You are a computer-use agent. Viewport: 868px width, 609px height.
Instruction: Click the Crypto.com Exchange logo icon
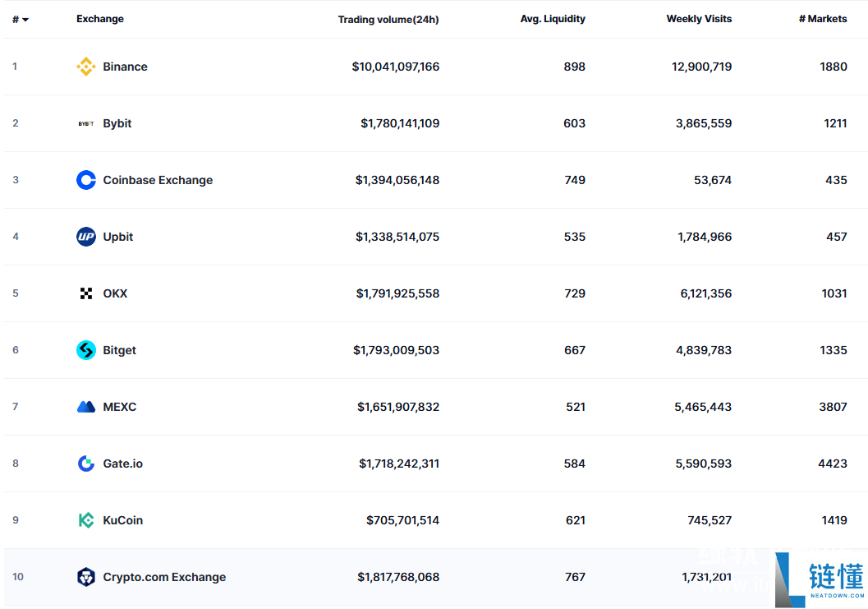[x=85, y=577]
